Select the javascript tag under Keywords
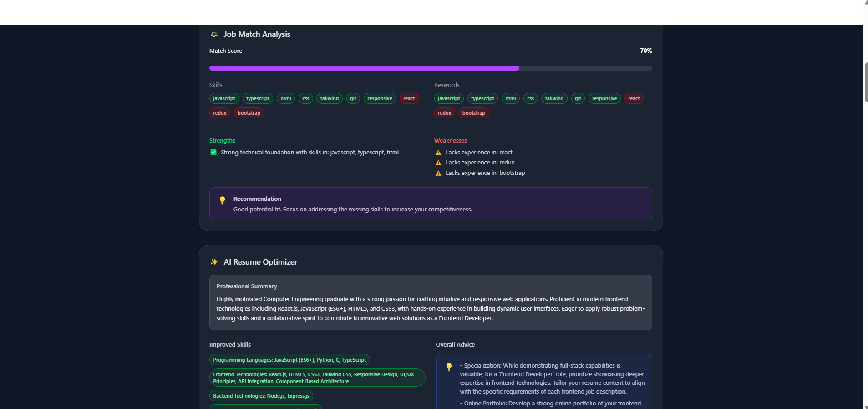Viewport: 868px width, 409px height. coord(449,98)
